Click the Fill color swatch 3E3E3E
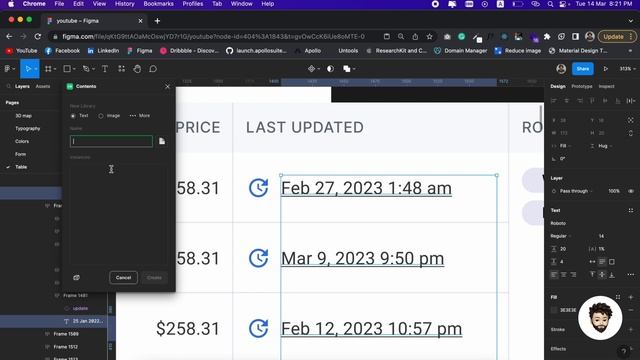Image resolution: width=640 pixels, height=360 pixels. click(553, 310)
